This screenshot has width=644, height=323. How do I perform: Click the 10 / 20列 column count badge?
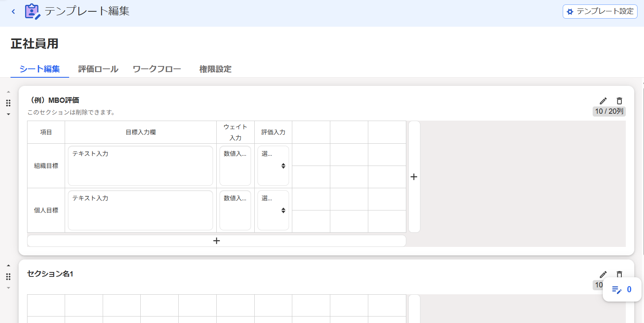(x=609, y=111)
